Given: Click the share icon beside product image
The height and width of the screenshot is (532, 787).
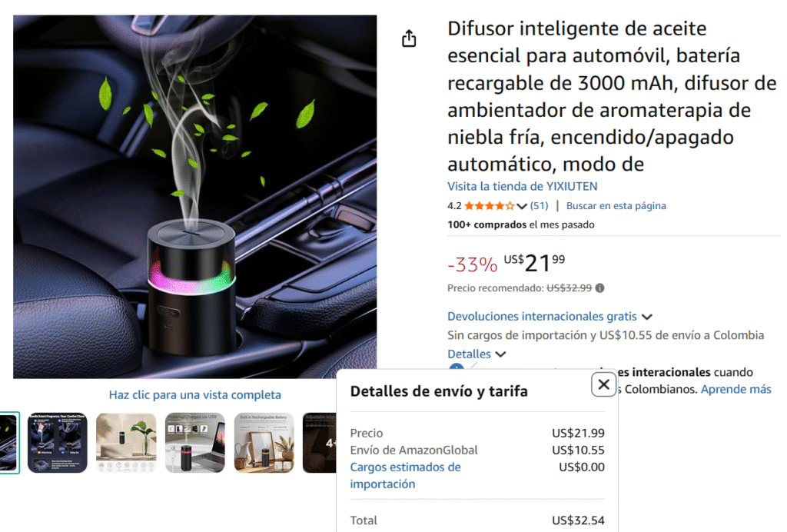Looking at the screenshot, I should [x=409, y=38].
